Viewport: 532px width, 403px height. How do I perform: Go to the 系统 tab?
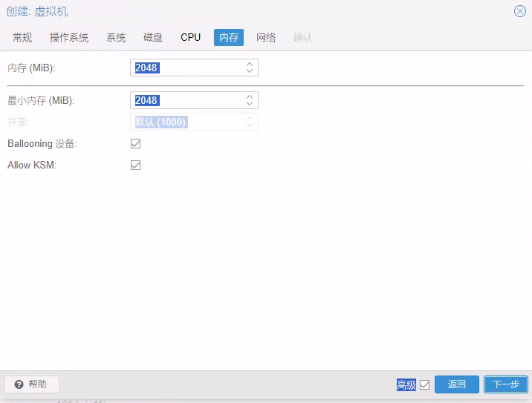click(116, 38)
